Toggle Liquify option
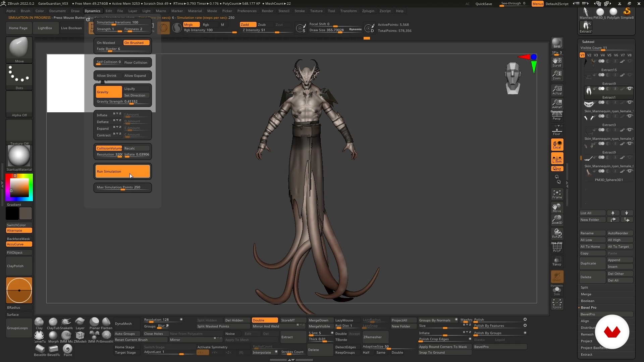Image resolution: width=644 pixels, height=362 pixels. (x=136, y=88)
